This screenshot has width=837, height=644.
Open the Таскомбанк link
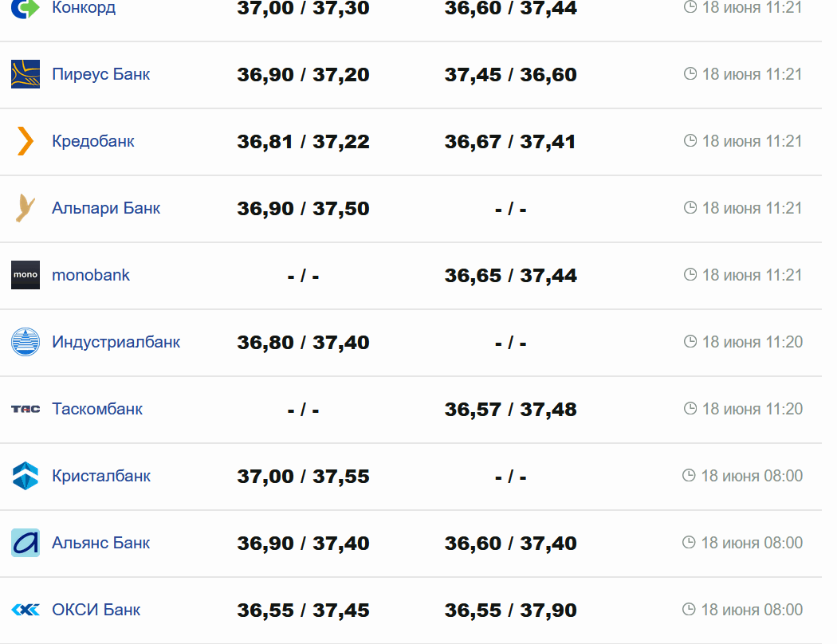click(x=97, y=409)
